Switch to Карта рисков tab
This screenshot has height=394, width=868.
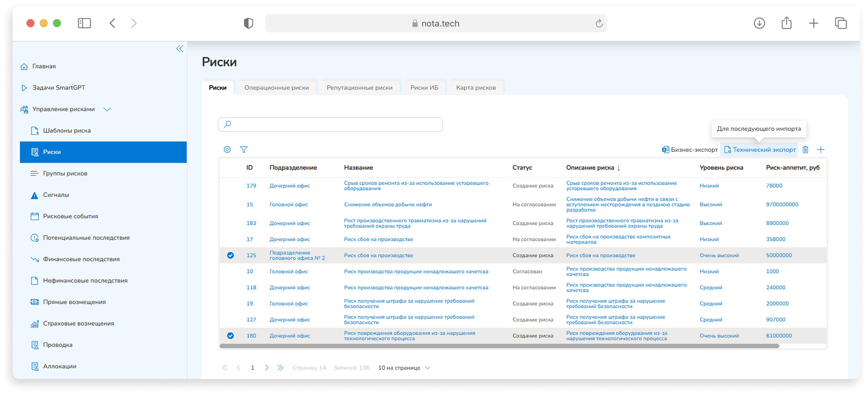(x=476, y=88)
